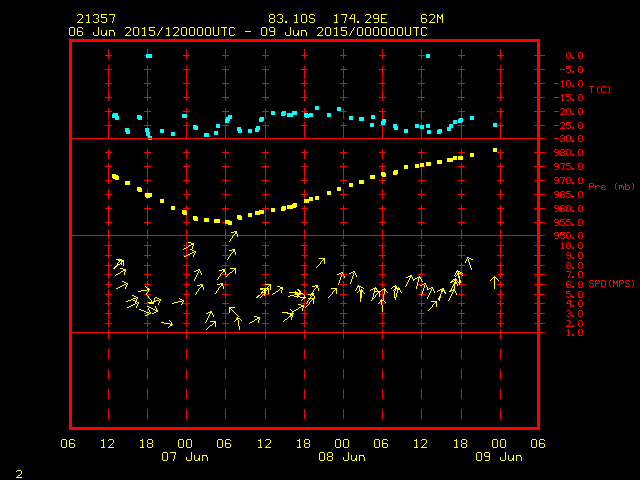Pick the "6.0" wind speed axis label

pos(574,285)
